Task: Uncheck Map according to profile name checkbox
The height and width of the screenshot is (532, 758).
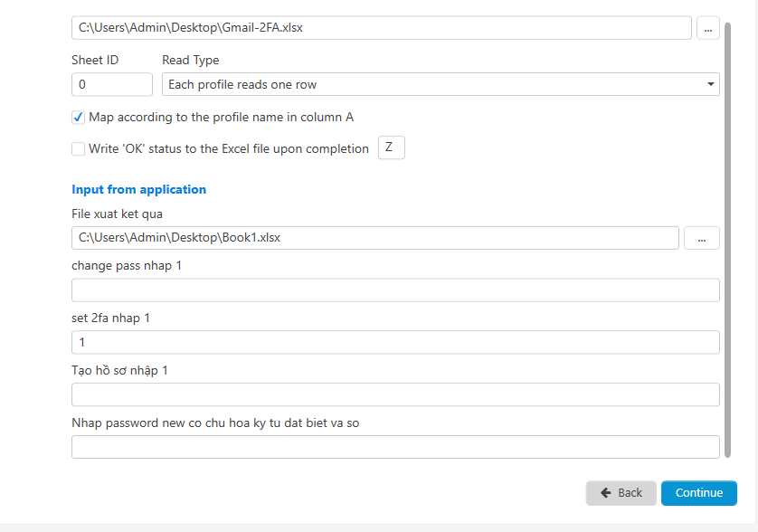Action: pyautogui.click(x=79, y=118)
